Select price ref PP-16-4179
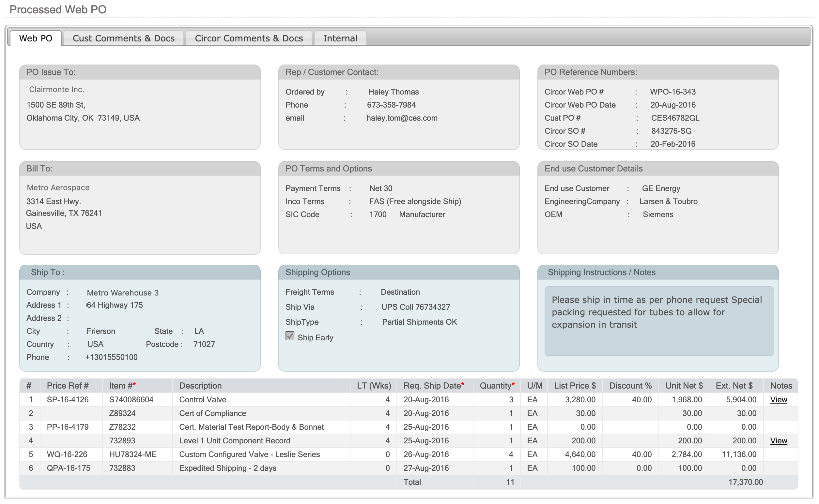Screen dimensions: 819x504 coord(68,427)
